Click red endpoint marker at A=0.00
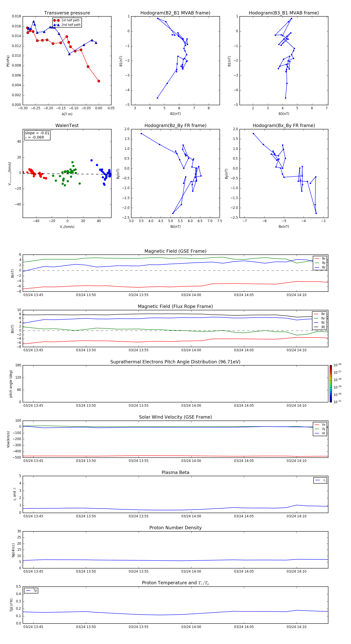 click(99, 81)
